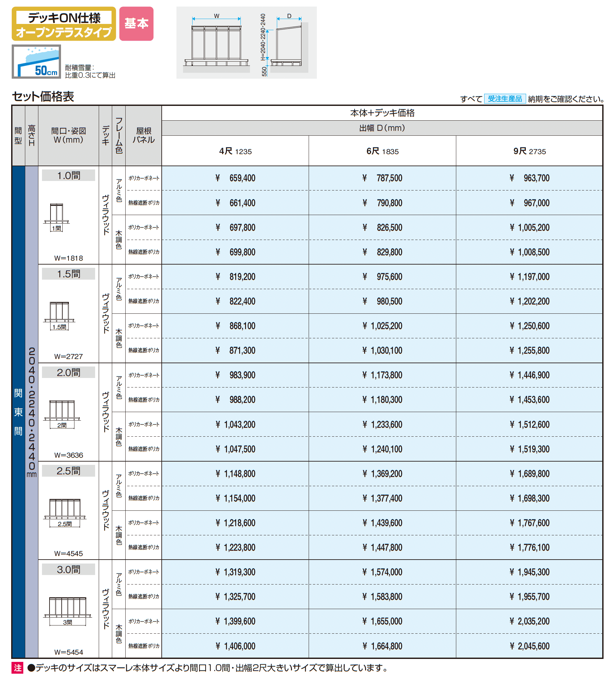Click the 屋根パネル column header
The image size is (616, 694).
click(x=143, y=135)
